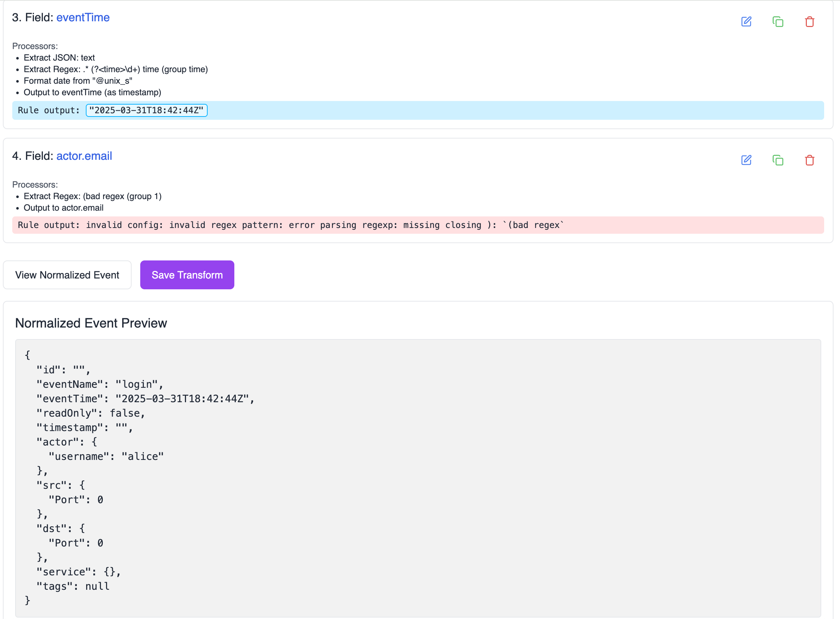
Task: Click the bad regex processor line
Action: (93, 196)
